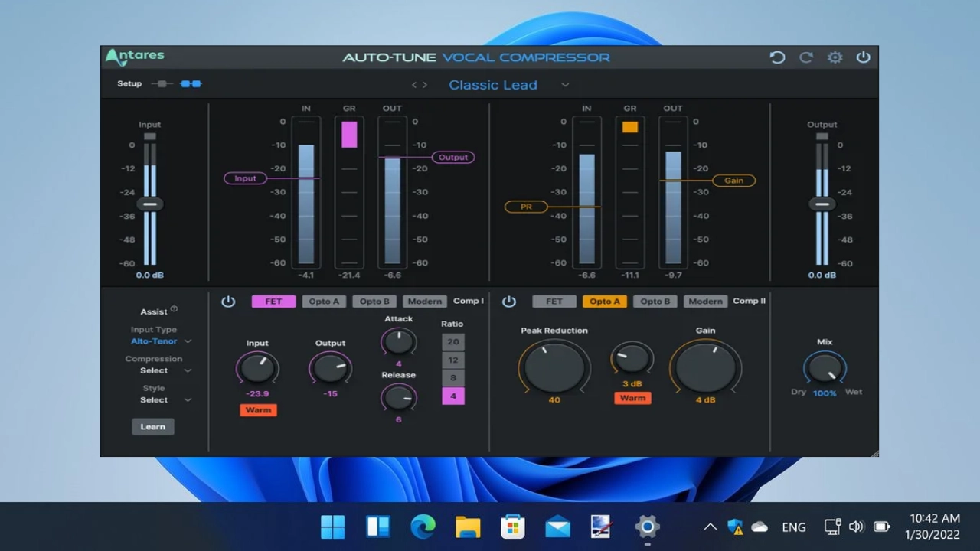The image size is (980, 551).
Task: Show hidden system tray icons
Action: [710, 527]
